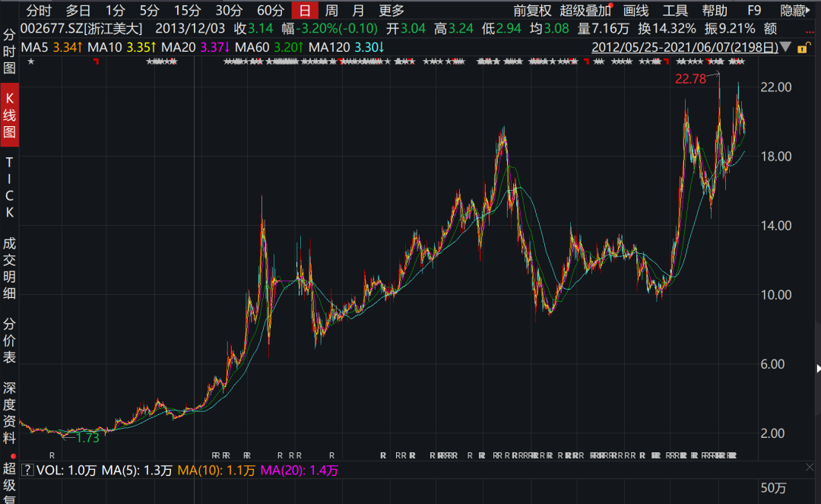Select the 5分 interval tab

click(x=149, y=11)
